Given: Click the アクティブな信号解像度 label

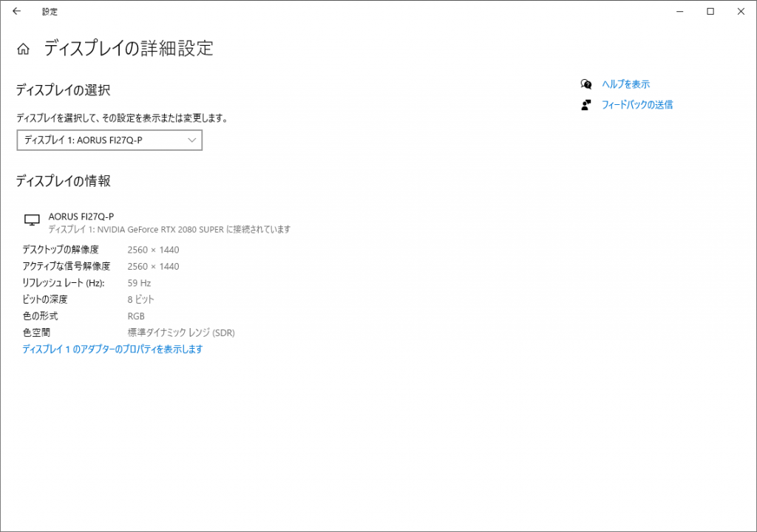Looking at the screenshot, I should click(x=66, y=266).
